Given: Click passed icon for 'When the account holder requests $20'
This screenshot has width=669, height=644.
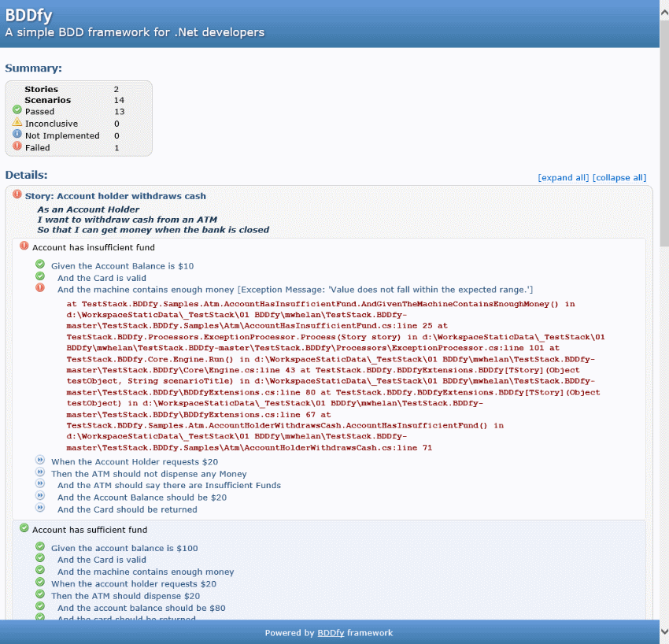Looking at the screenshot, I should [40, 582].
